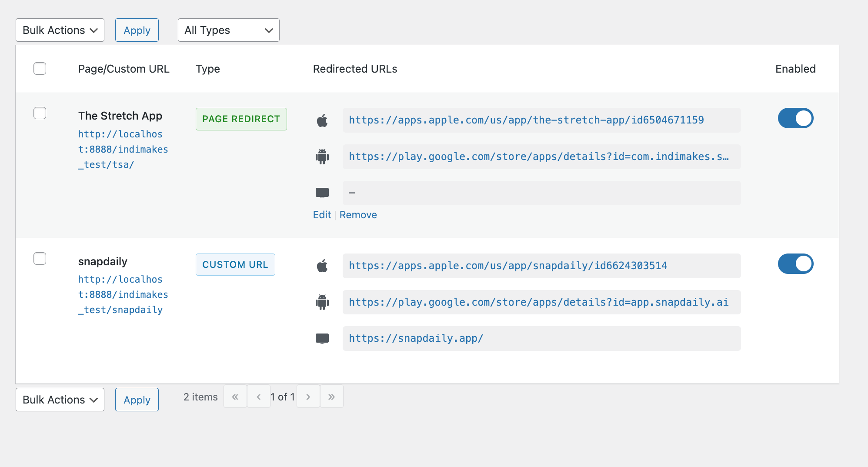This screenshot has height=467, width=868.
Task: Click the Type column header
Action: coord(208,69)
